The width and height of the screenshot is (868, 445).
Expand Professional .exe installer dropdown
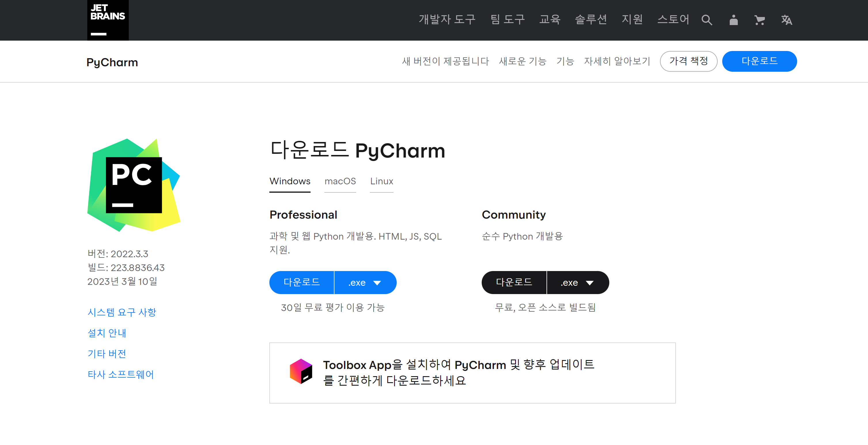coord(365,283)
